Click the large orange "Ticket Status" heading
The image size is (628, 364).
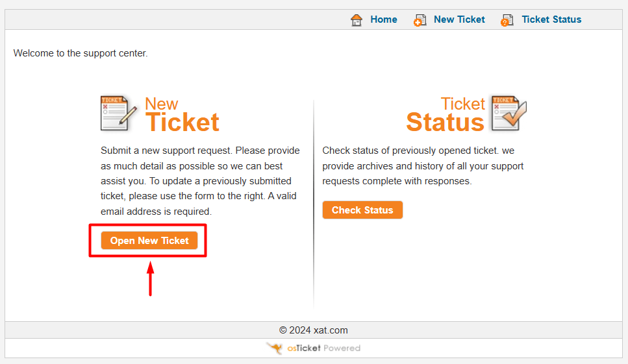point(446,115)
